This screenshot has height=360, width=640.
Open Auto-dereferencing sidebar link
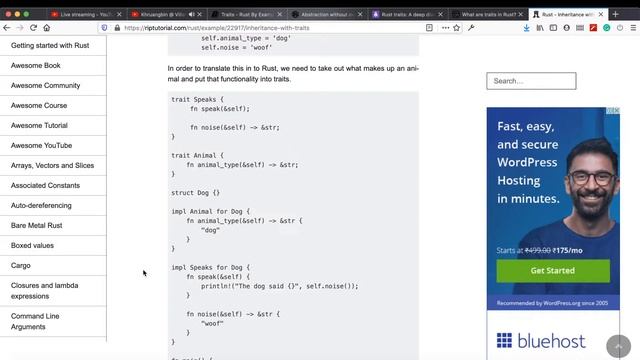tap(41, 205)
